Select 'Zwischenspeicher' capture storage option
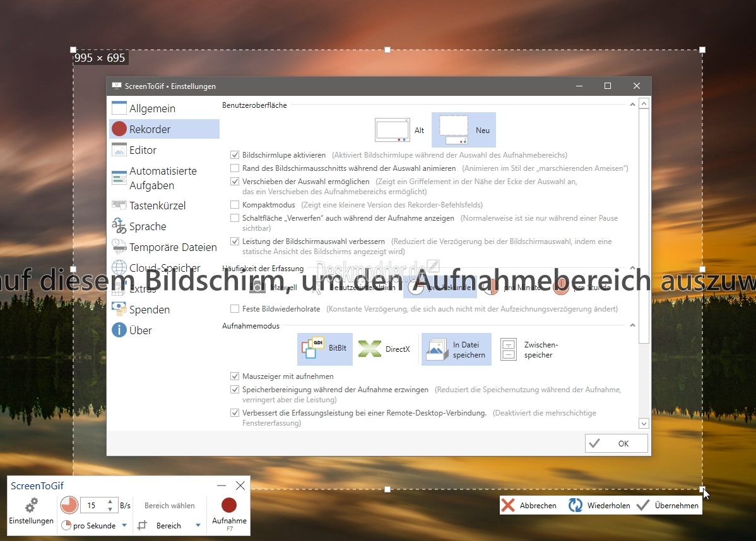 pos(529,349)
